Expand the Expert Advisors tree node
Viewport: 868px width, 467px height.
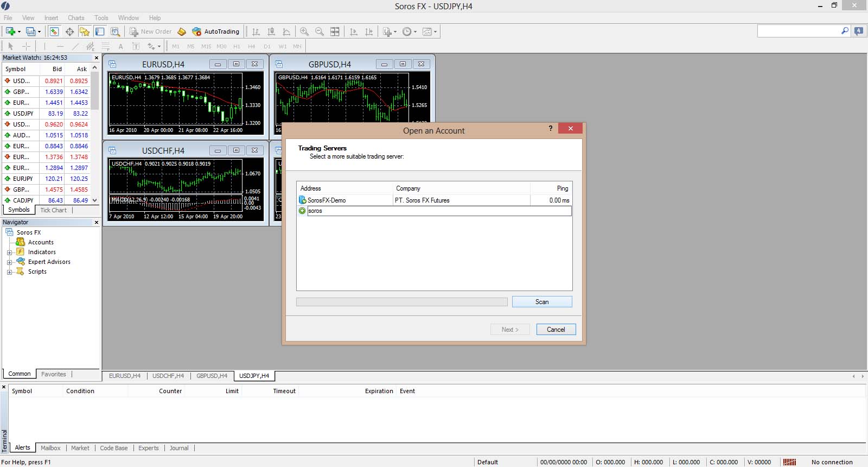pyautogui.click(x=9, y=262)
